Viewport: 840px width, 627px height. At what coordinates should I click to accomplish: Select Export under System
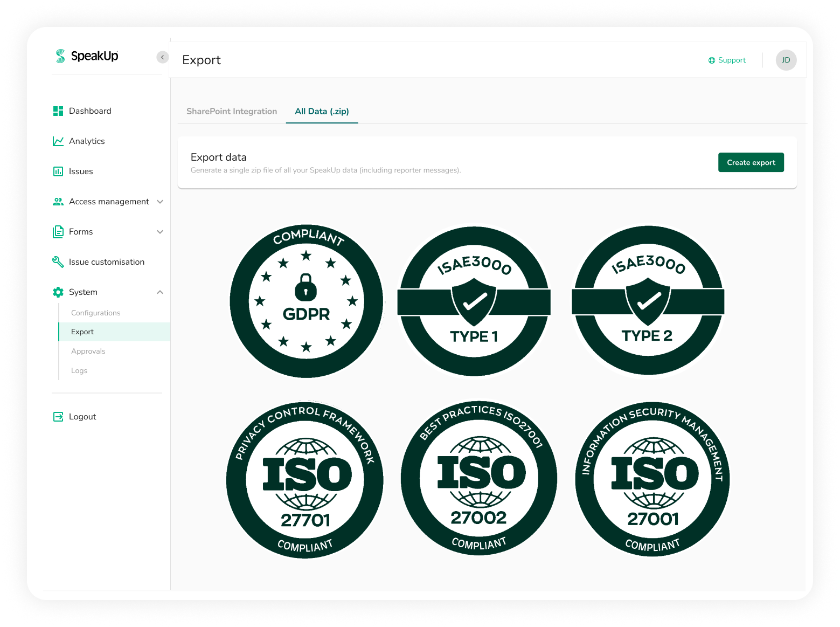click(x=114, y=332)
